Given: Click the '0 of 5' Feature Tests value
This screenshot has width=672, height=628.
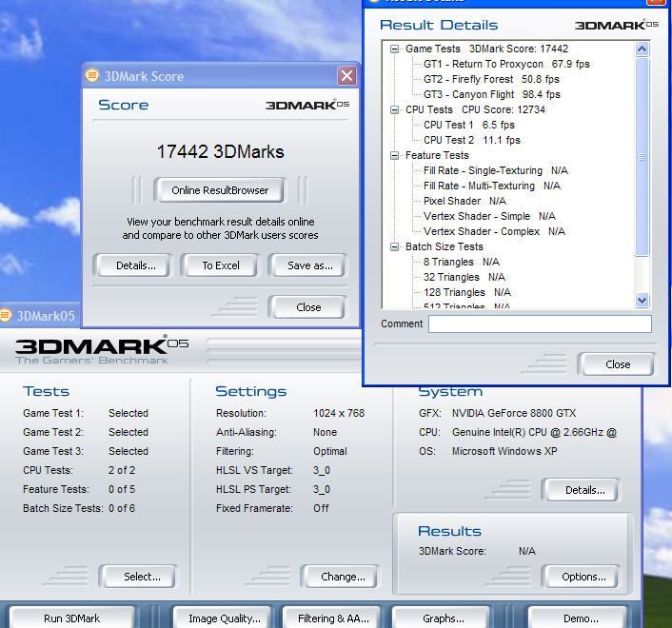Looking at the screenshot, I should click(x=122, y=489).
